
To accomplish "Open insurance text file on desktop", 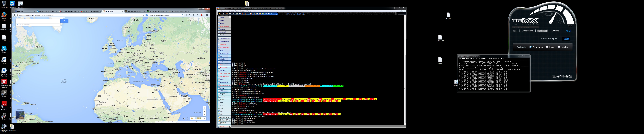I will coord(4,27).
